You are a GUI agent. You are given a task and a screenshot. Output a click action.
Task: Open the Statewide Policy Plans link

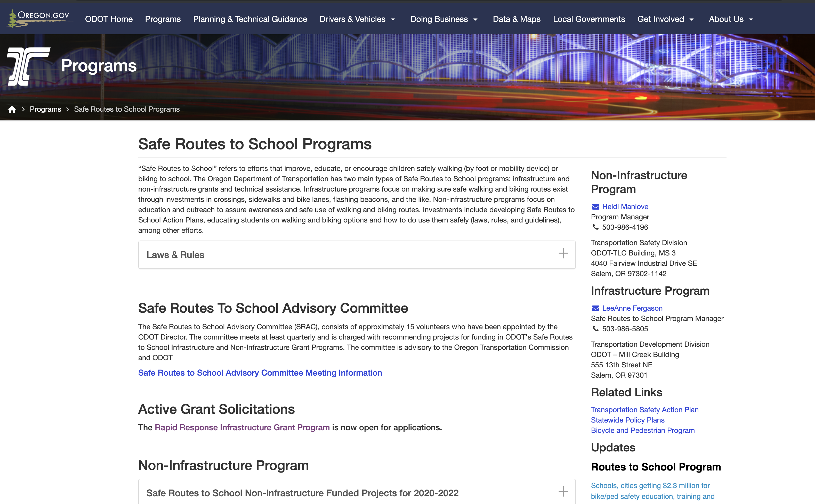627,420
